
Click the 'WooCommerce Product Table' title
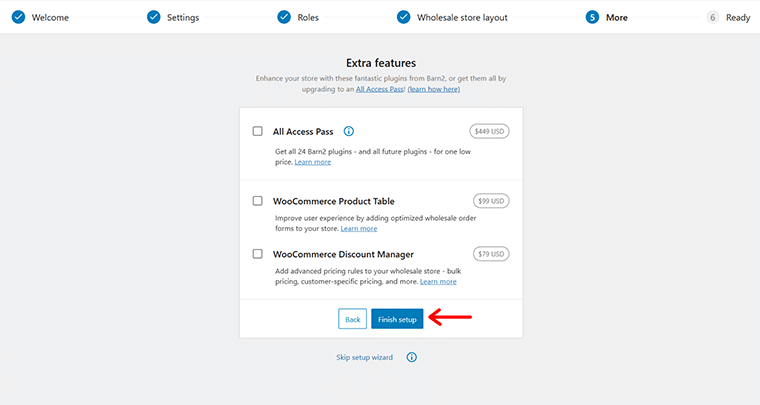coord(333,201)
